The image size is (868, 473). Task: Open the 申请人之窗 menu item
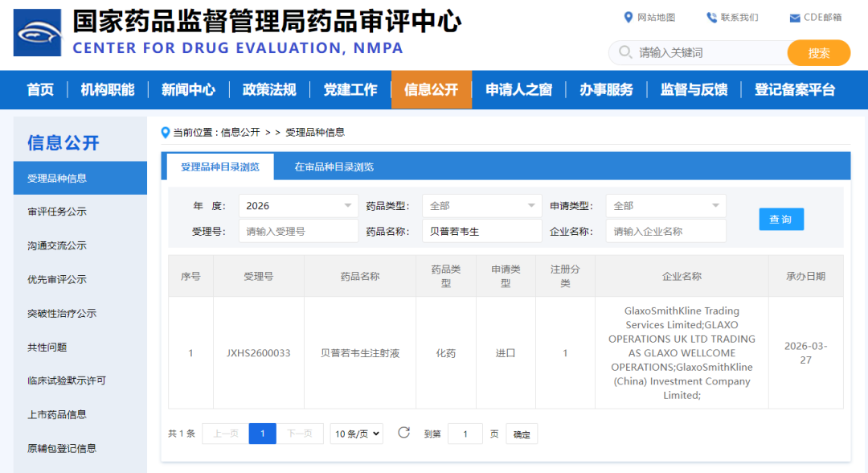click(518, 89)
